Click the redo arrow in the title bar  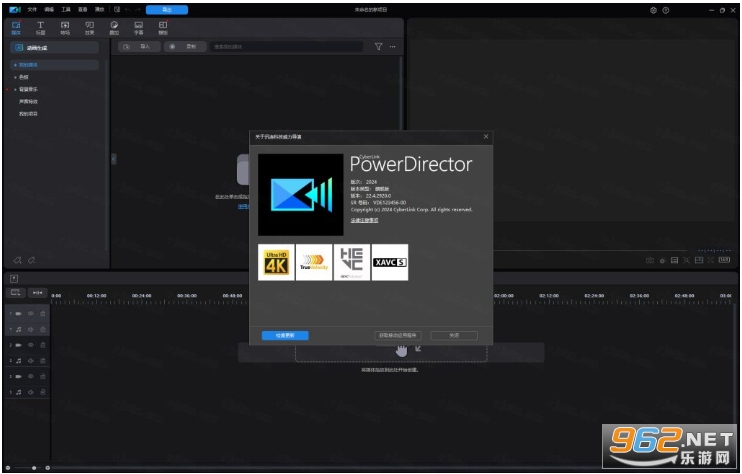coord(138,9)
